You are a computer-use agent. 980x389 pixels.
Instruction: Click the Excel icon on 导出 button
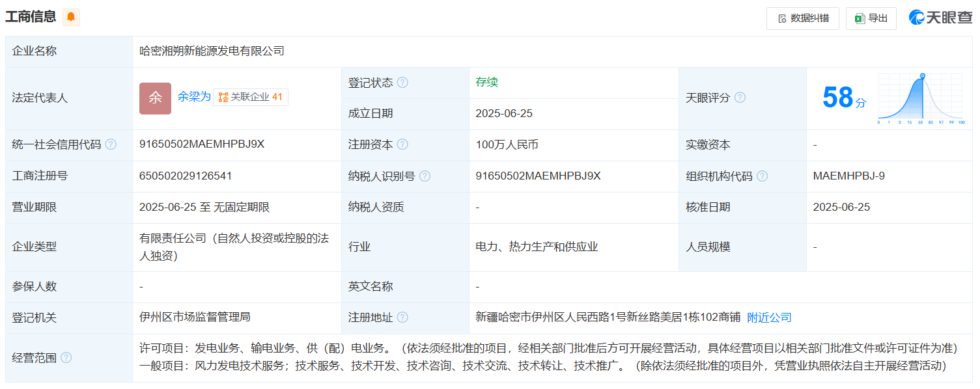(x=860, y=18)
